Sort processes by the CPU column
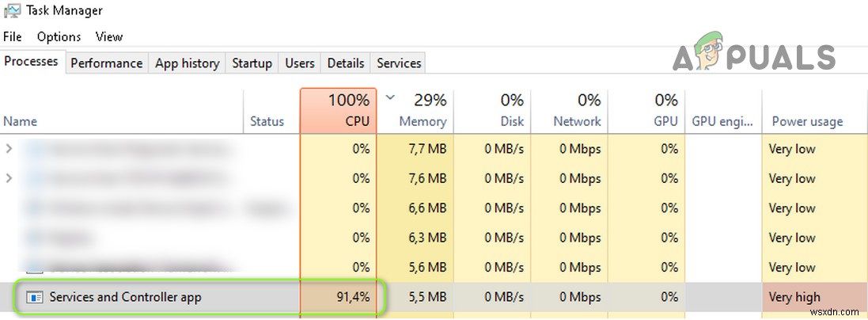 click(x=339, y=111)
